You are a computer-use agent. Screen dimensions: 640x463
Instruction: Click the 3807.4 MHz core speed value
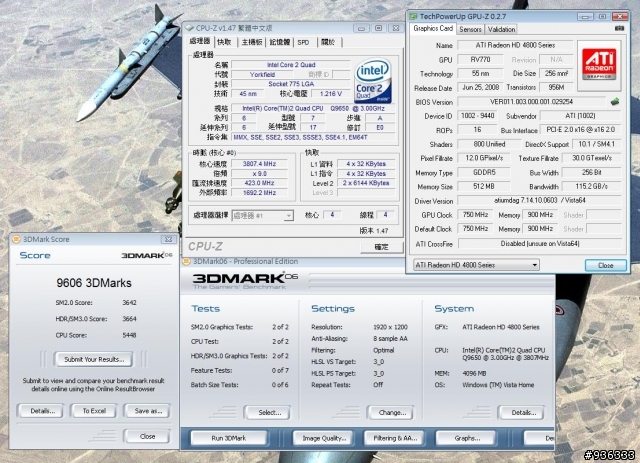tap(259, 164)
